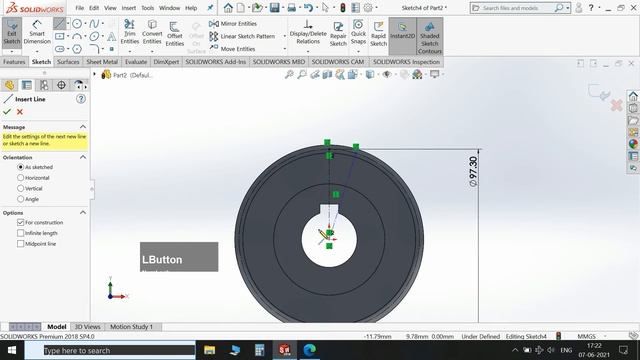This screenshot has width=640, height=360.
Task: Select the Arc sketch tool
Action: (x=77, y=36)
